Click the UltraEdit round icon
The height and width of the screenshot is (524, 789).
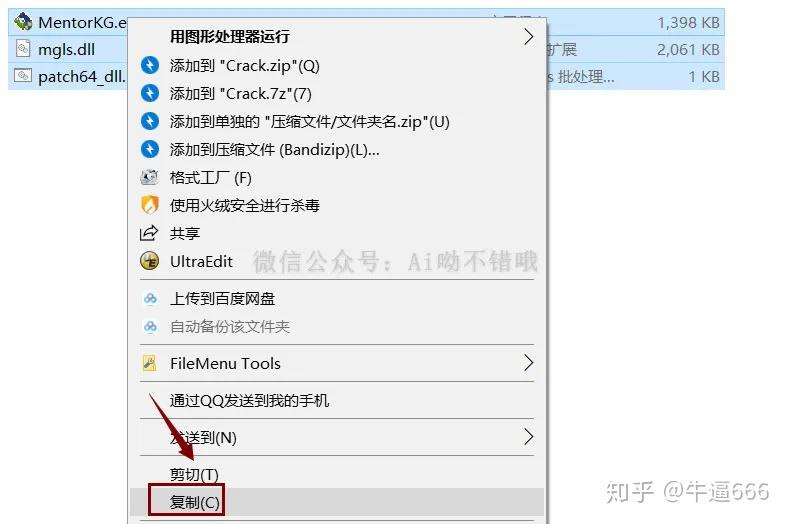[x=149, y=261]
